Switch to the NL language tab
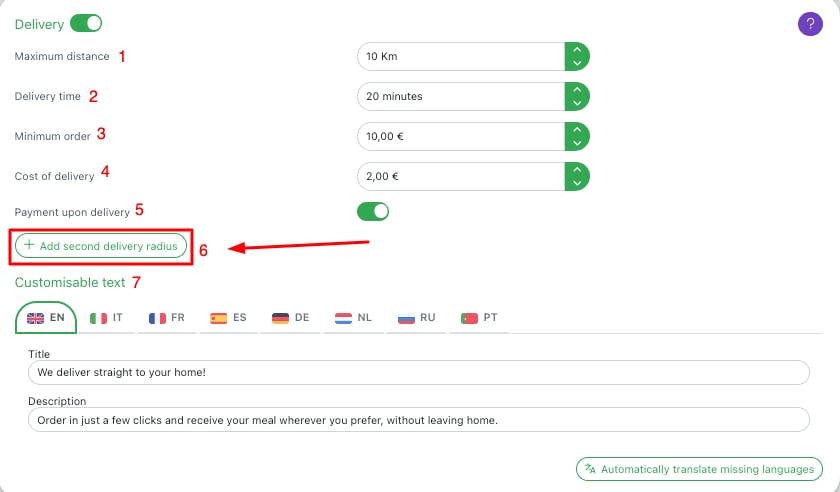 [x=354, y=318]
